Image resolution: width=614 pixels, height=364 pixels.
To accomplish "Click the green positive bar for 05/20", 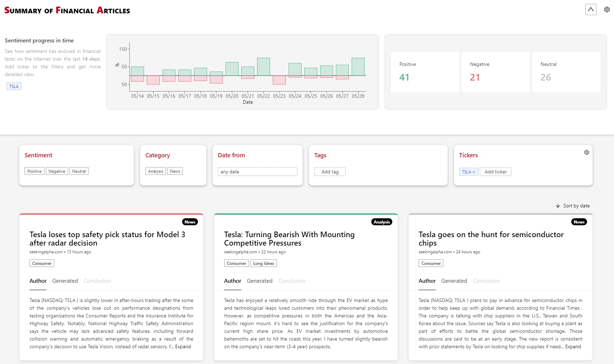I will coord(232,69).
